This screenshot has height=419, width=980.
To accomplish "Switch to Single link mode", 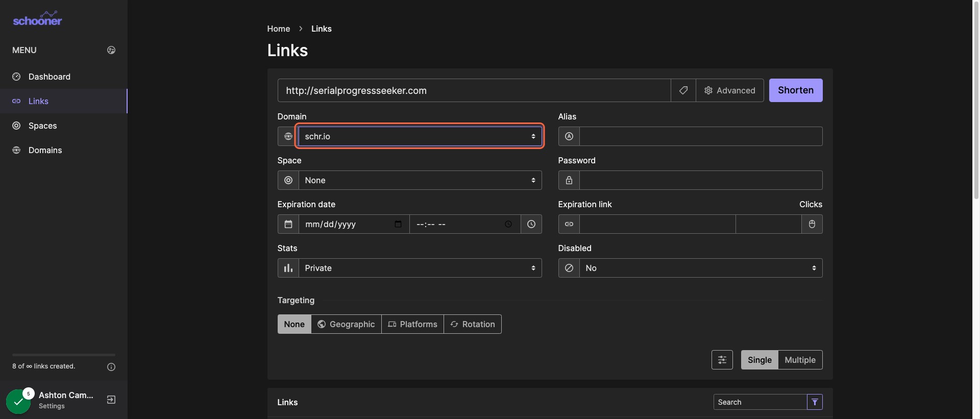I will [x=759, y=360].
